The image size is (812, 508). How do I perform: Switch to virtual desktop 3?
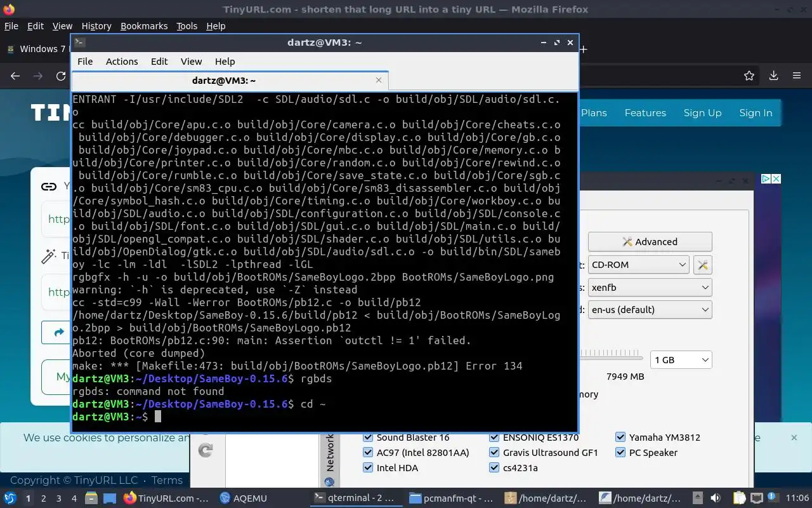pyautogui.click(x=58, y=498)
